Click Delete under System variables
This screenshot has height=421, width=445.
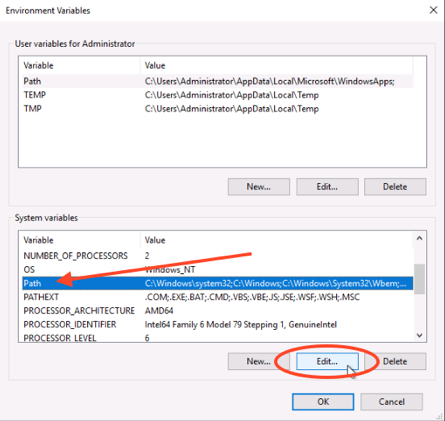tap(395, 361)
